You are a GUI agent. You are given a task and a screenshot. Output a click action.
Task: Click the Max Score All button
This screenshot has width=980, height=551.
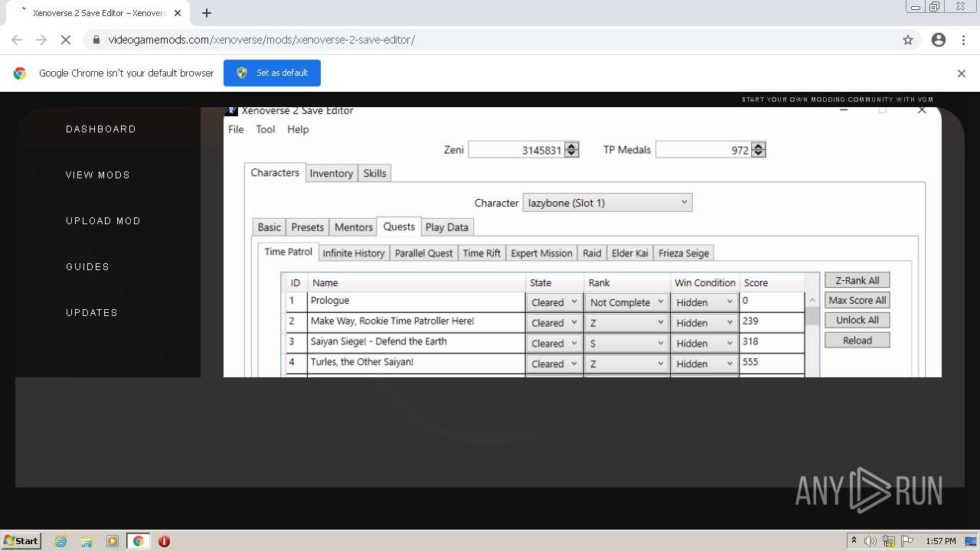click(x=857, y=300)
